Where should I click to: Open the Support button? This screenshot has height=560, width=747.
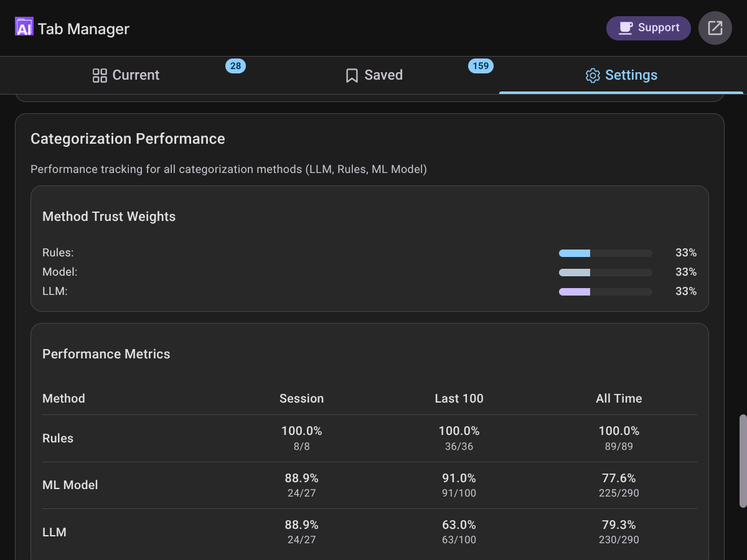click(649, 28)
